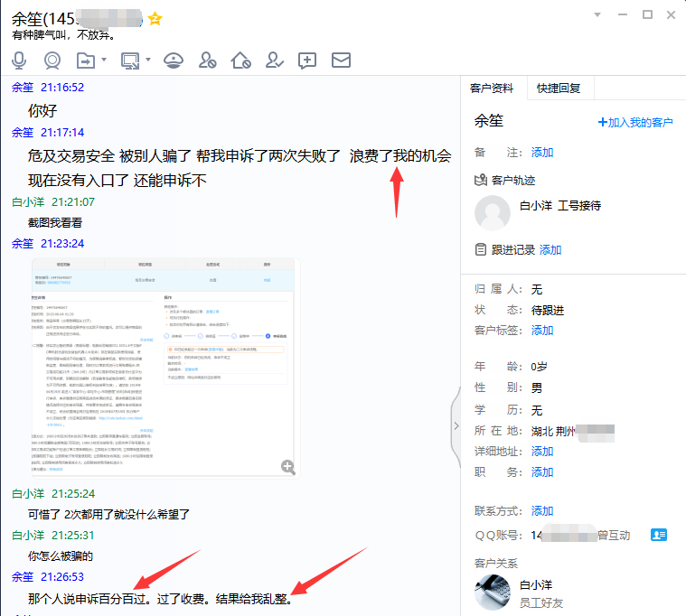Image resolution: width=686 pixels, height=616 pixels.
Task: Click the message 你怎么被骗的
Action: (x=61, y=556)
